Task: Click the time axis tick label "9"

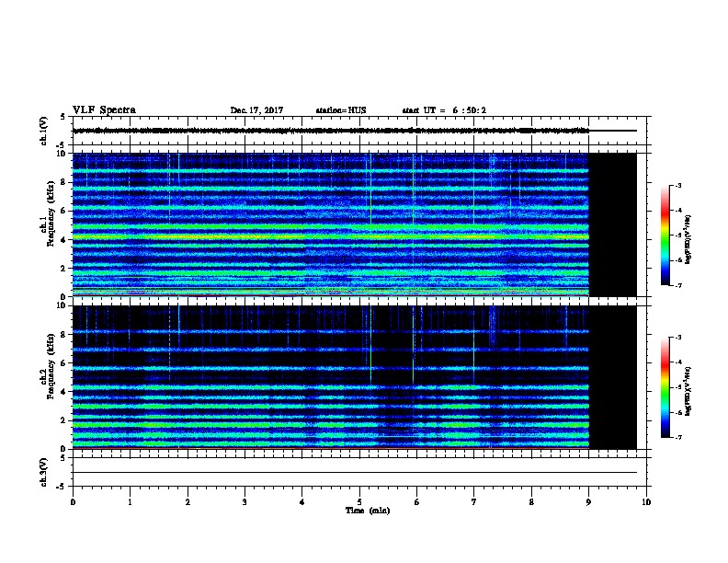Action: pos(588,501)
